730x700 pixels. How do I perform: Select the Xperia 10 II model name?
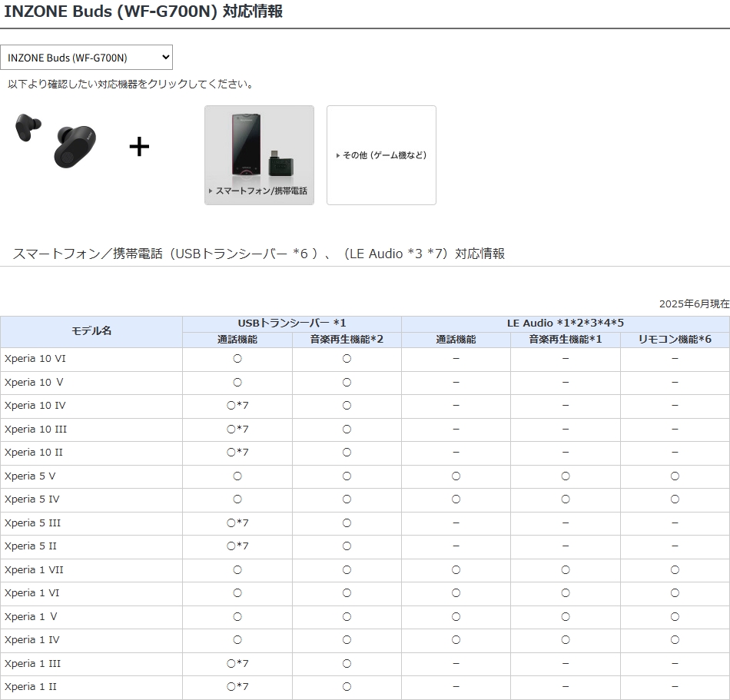[34, 453]
